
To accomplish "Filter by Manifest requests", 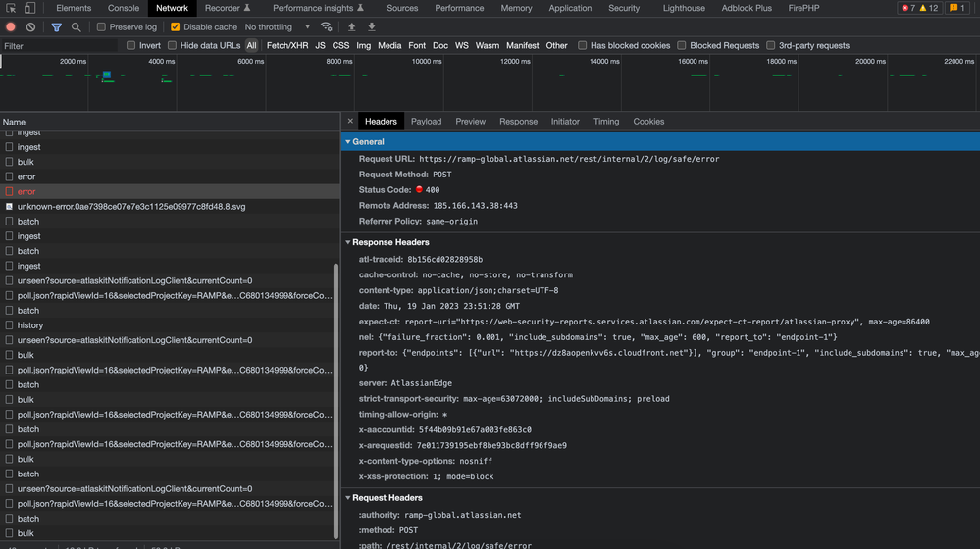I will pyautogui.click(x=523, y=45).
